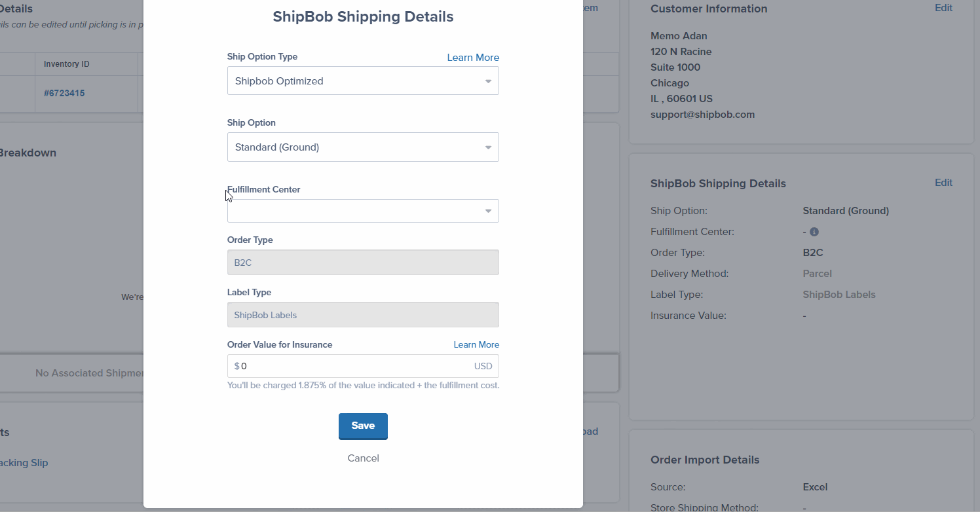
Task: Open Learn More beside Order Value for Insurance
Action: [476, 344]
